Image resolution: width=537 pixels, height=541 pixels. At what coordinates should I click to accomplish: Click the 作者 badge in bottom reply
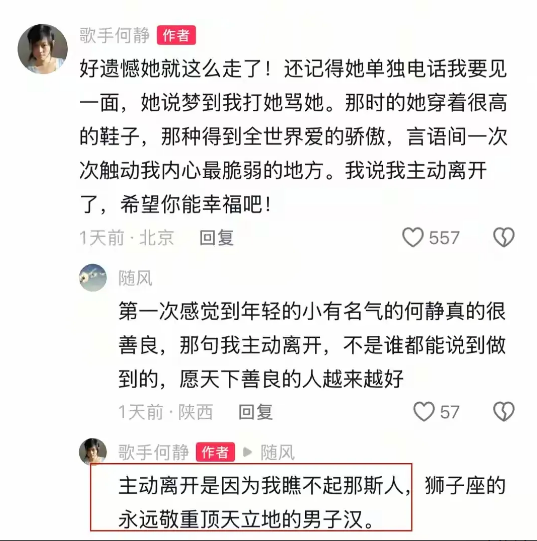pos(215,452)
